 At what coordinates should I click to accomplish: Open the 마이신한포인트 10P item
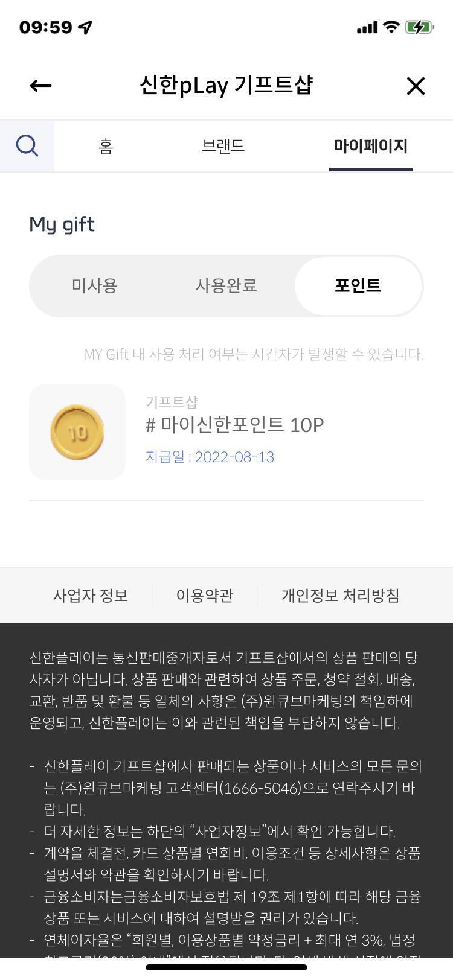[235, 425]
